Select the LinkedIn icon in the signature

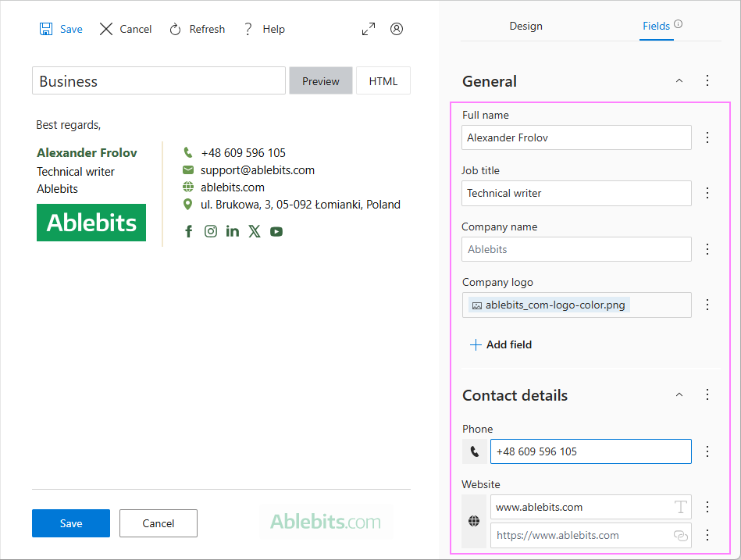coord(232,231)
